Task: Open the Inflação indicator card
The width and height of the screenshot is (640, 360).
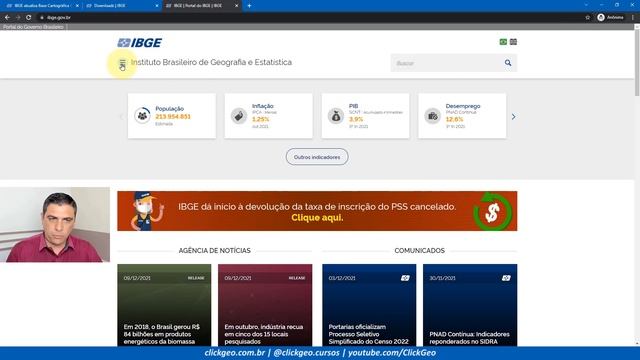Action: 269,116
